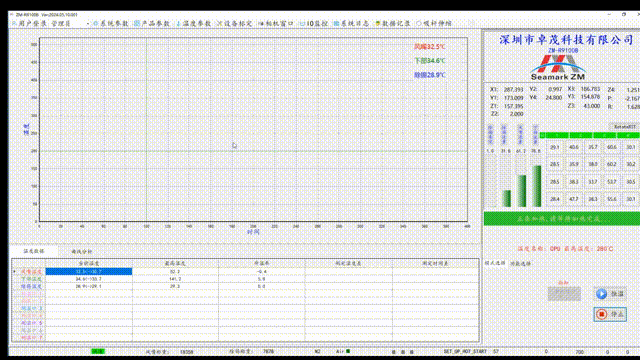Click the 最高温度 column header
The height and width of the screenshot is (360, 640).
click(175, 264)
